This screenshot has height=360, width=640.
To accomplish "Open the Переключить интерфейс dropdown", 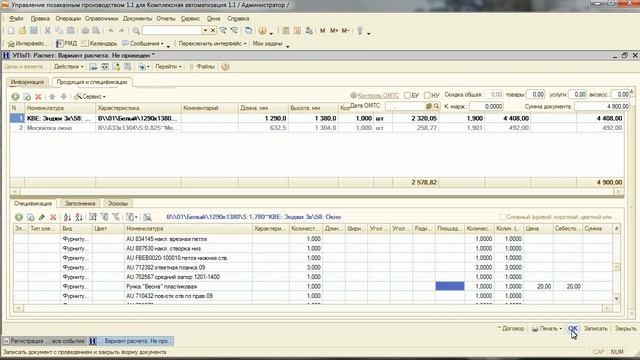I will point(213,43).
